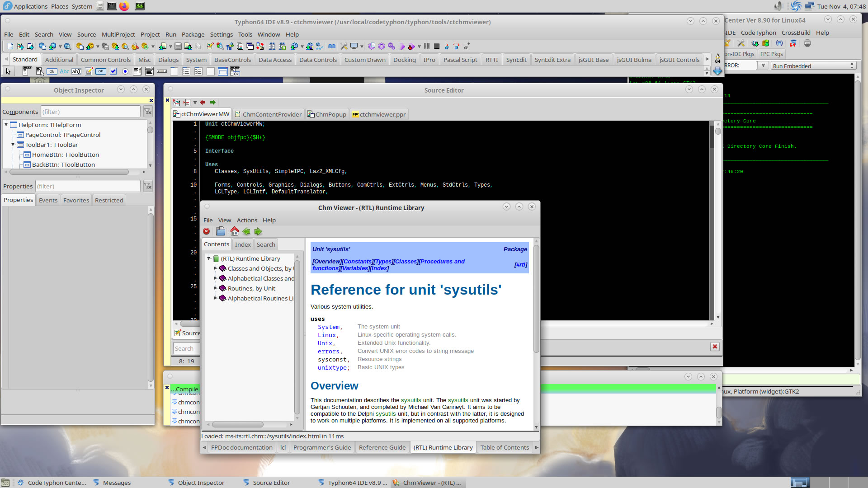868x488 pixels.
Task: Click red jump-back arrow in Source Editor toolbar
Action: (203, 103)
